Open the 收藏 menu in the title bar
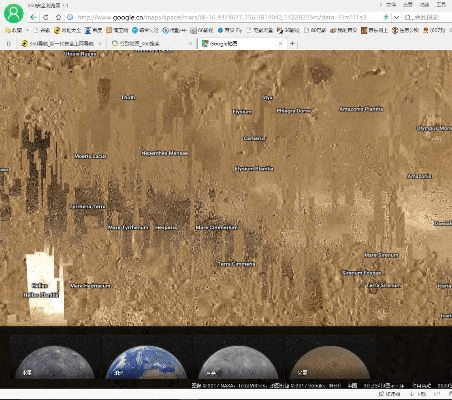Screen dimensions: 452x400 tap(424, 4)
